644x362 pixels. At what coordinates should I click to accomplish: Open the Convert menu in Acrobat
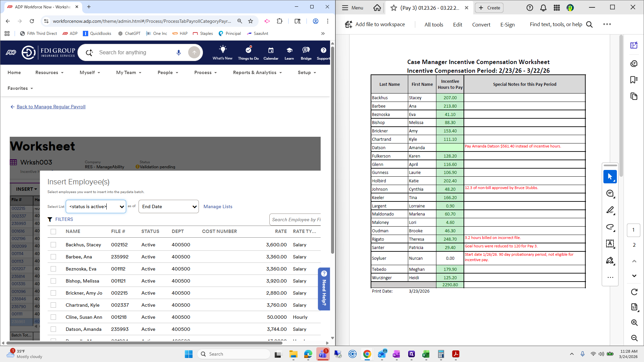pos(481,24)
